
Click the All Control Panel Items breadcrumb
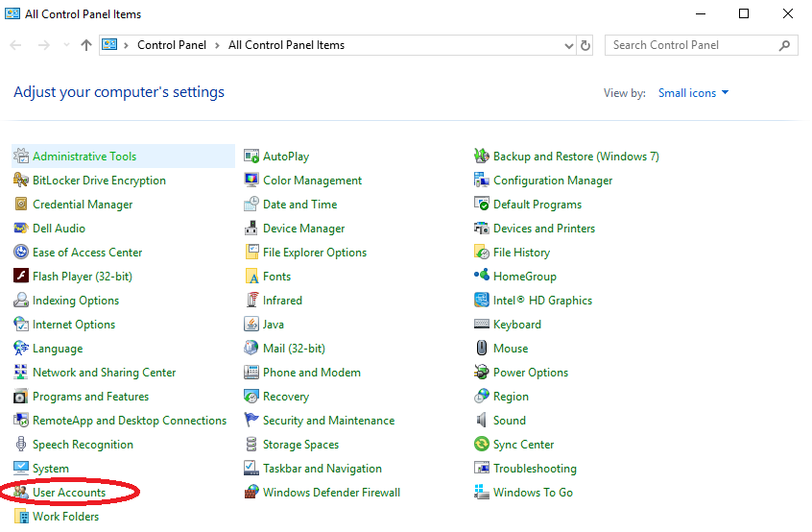286,45
